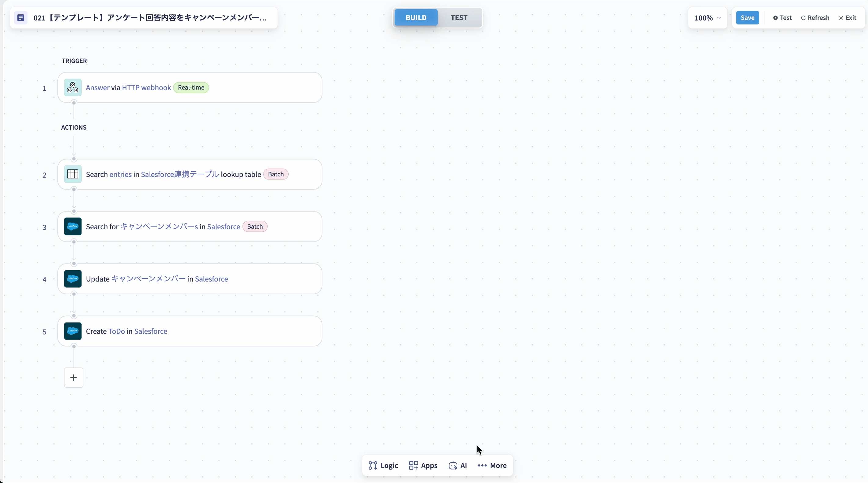This screenshot has height=483, width=868.
Task: Switch to the BUILD tab
Action: [416, 17]
